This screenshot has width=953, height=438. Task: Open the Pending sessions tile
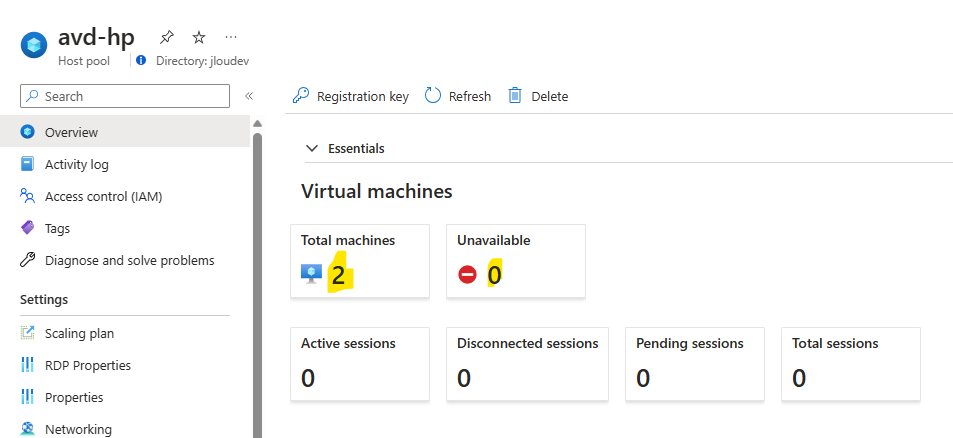tap(695, 364)
